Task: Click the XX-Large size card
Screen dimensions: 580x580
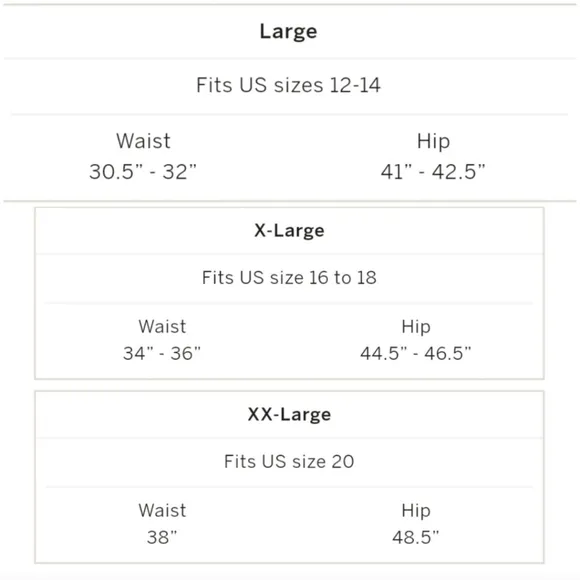Action: click(x=289, y=477)
